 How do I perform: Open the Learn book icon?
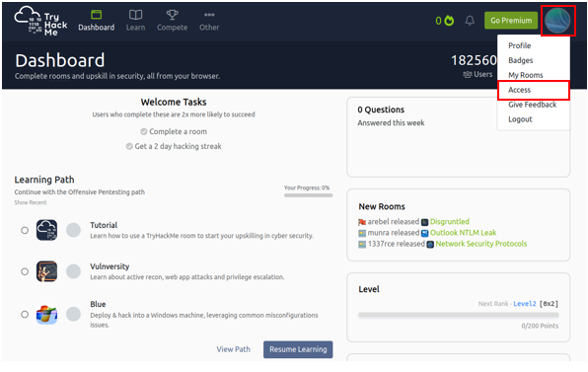(x=135, y=15)
